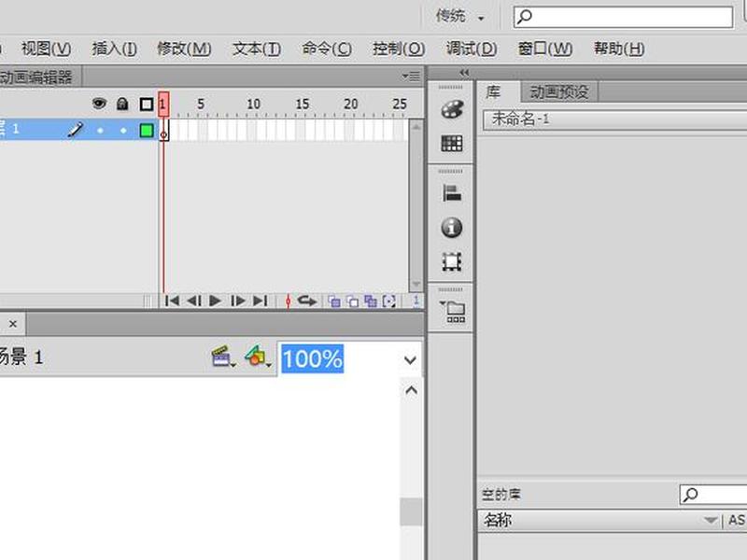747x560 pixels.
Task: Close the document tab with X
Action: coord(13,324)
